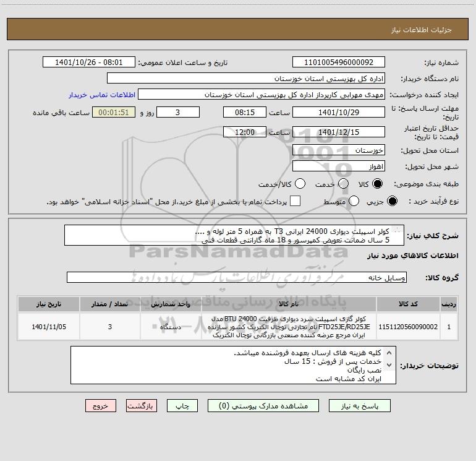Image resolution: width=476 pixels, height=461 pixels.
Task: Click the نام کالا column header
Action: pos(289,304)
